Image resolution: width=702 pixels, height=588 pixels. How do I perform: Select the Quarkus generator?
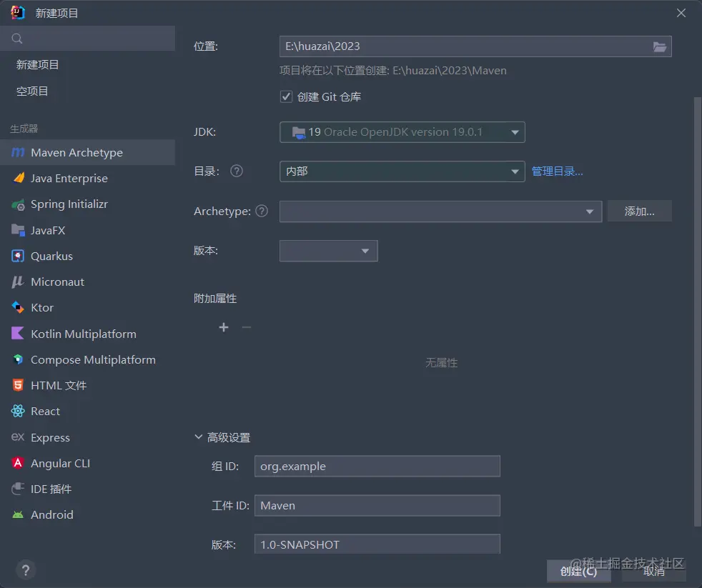(87, 256)
